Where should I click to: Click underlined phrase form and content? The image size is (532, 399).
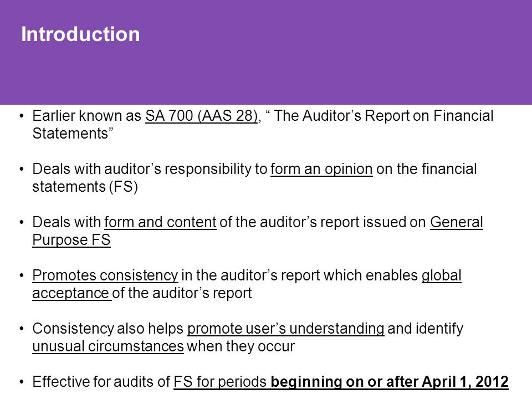pyautogui.click(x=160, y=222)
